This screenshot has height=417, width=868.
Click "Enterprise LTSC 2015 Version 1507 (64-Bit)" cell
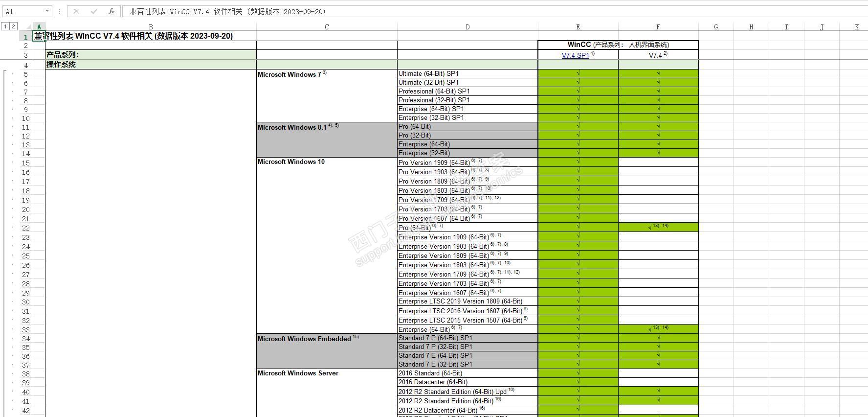pos(467,320)
